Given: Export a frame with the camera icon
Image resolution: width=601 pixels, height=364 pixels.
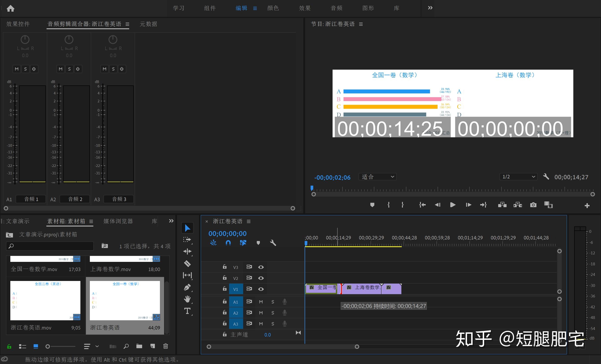Looking at the screenshot, I should click(533, 205).
